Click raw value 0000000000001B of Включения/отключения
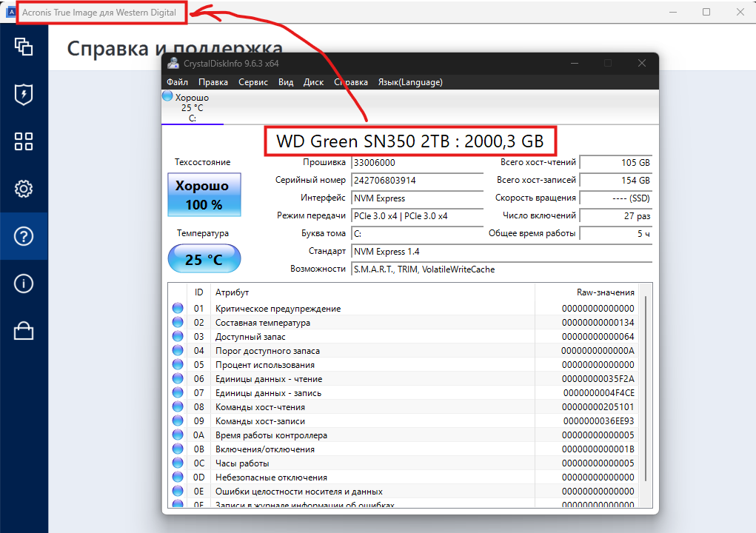 click(598, 449)
